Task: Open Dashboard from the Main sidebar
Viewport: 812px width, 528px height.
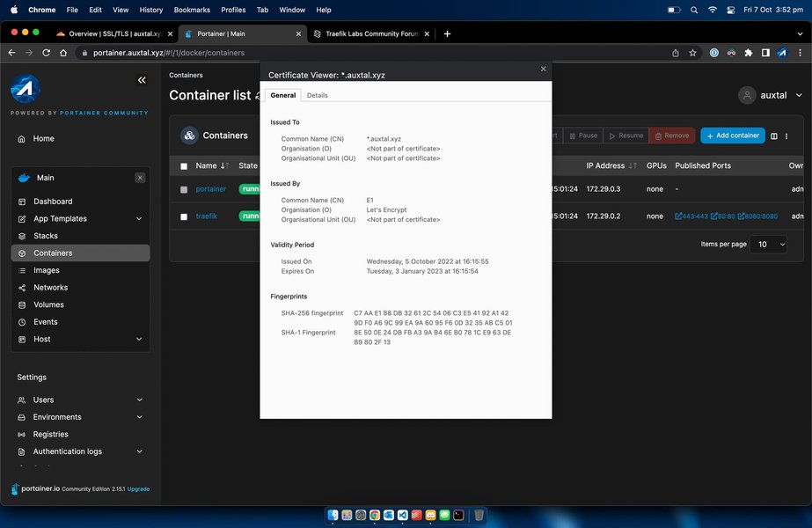Action: pyautogui.click(x=55, y=201)
